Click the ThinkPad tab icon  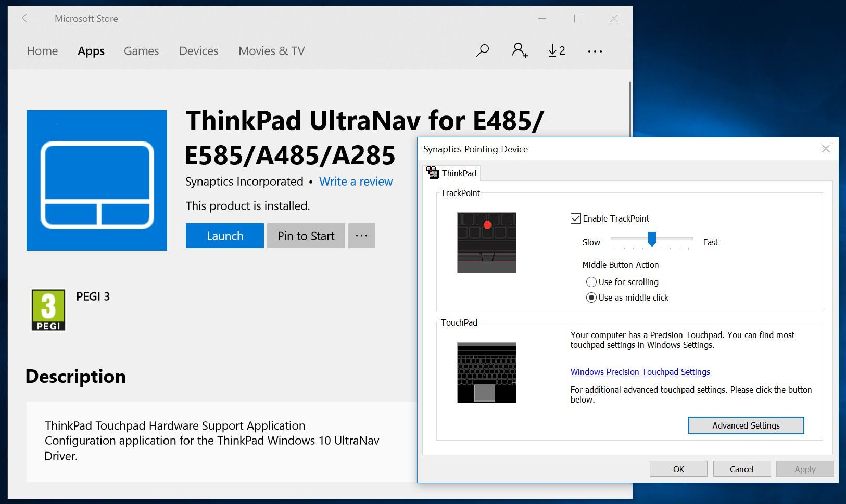point(432,173)
